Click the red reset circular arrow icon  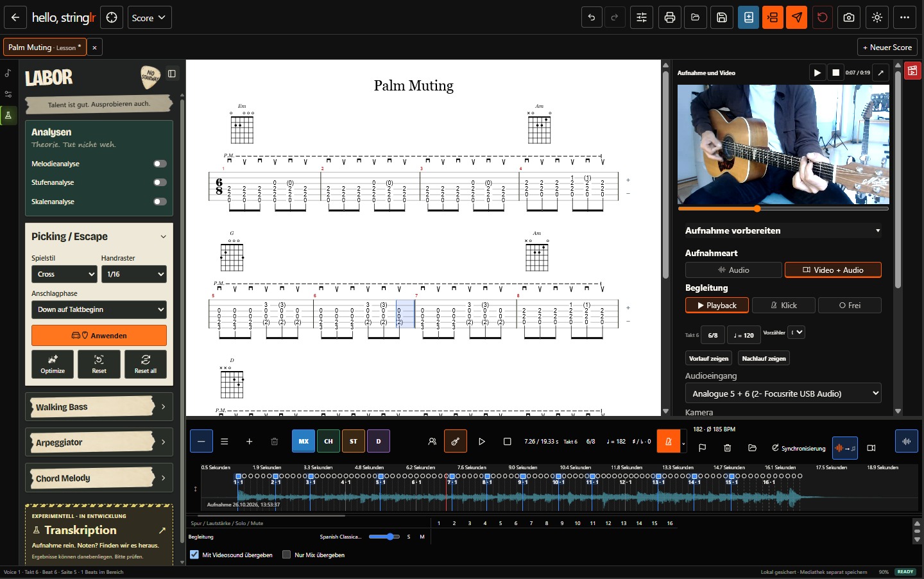click(x=823, y=17)
